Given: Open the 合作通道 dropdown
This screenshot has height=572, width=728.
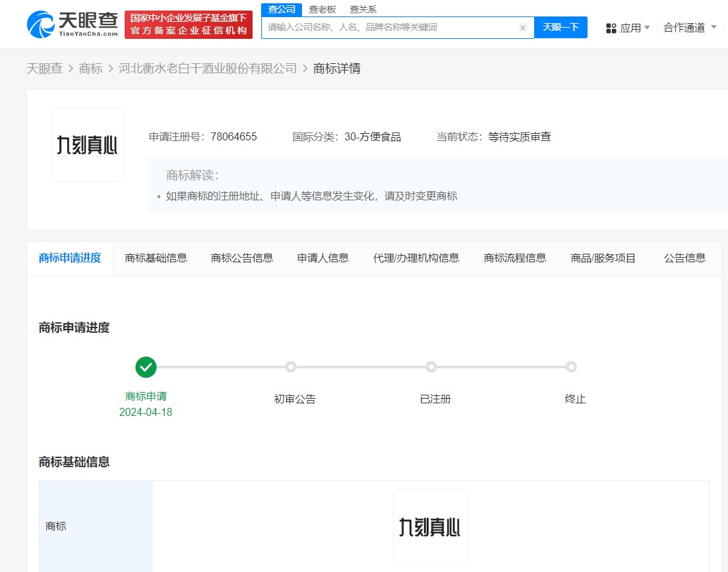Looking at the screenshot, I should (x=687, y=28).
